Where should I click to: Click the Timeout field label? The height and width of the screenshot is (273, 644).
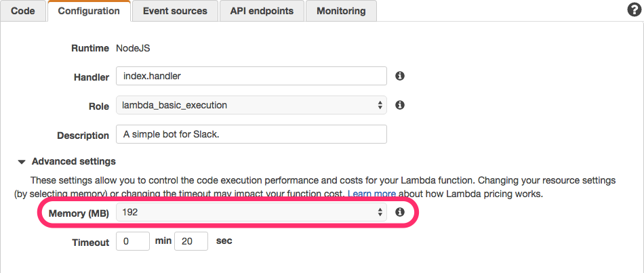point(91,242)
